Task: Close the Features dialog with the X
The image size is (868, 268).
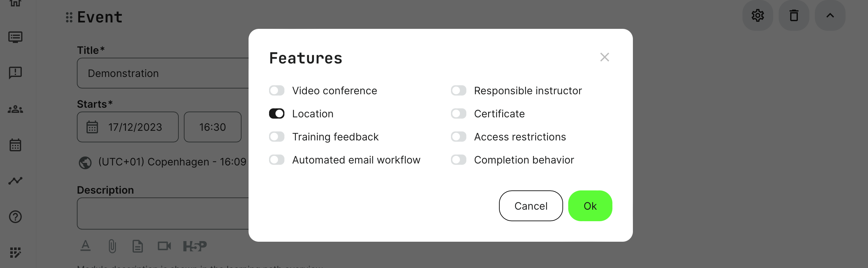Action: pos(604,57)
